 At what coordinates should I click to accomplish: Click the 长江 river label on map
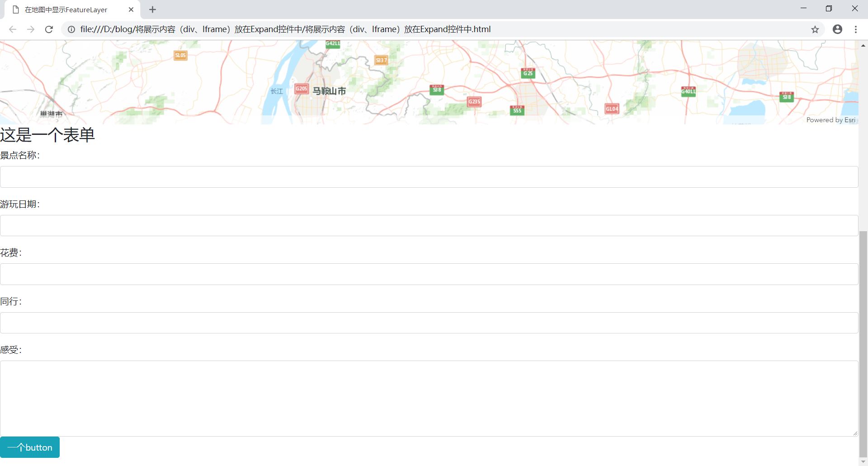(277, 91)
